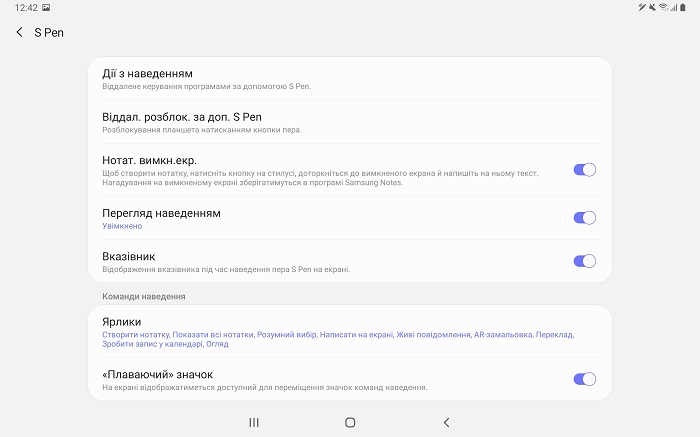This screenshot has height=437, width=700.
Task: Tap the S Pen detached icon in status bar
Action: pos(641,7)
